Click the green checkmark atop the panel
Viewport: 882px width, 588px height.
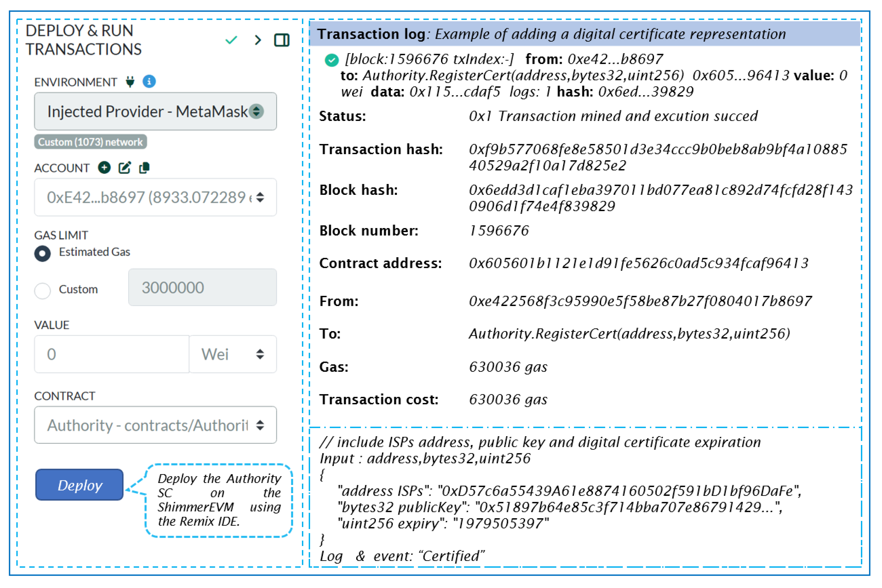pyautogui.click(x=231, y=40)
